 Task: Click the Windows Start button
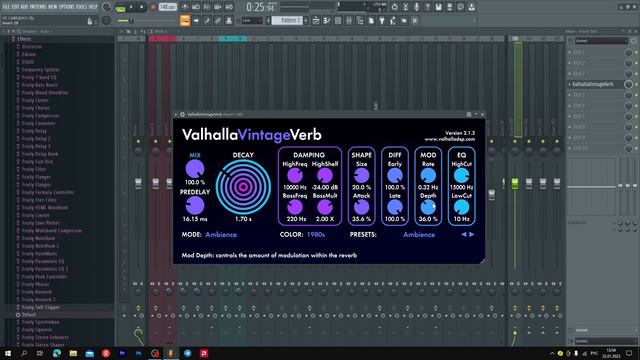pos(8,353)
